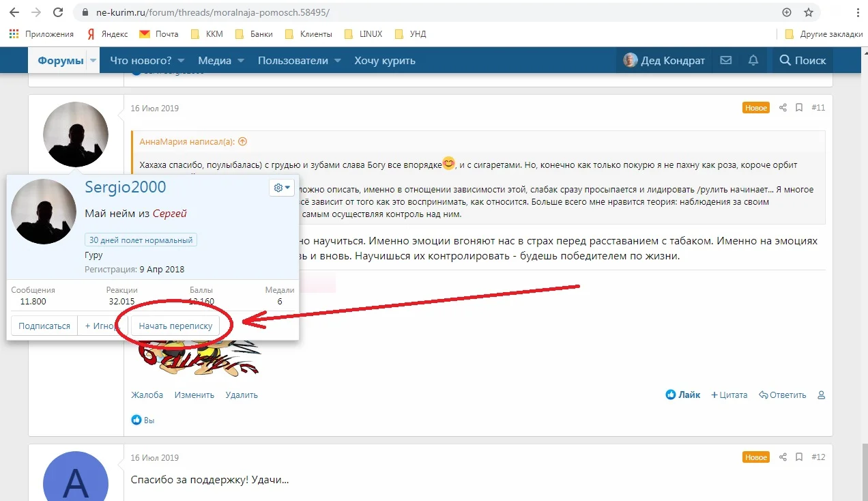Reload the page with the refresh icon
The image size is (868, 501).
click(58, 12)
